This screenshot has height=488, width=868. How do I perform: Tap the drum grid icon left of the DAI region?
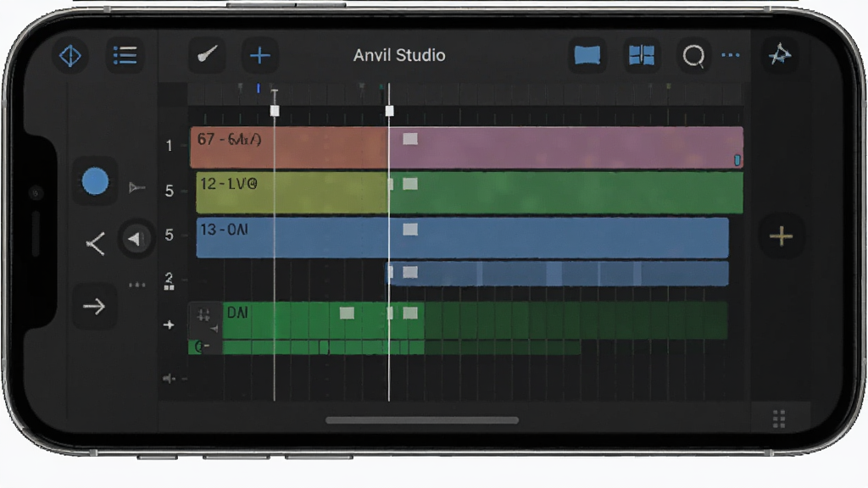pyautogui.click(x=203, y=316)
